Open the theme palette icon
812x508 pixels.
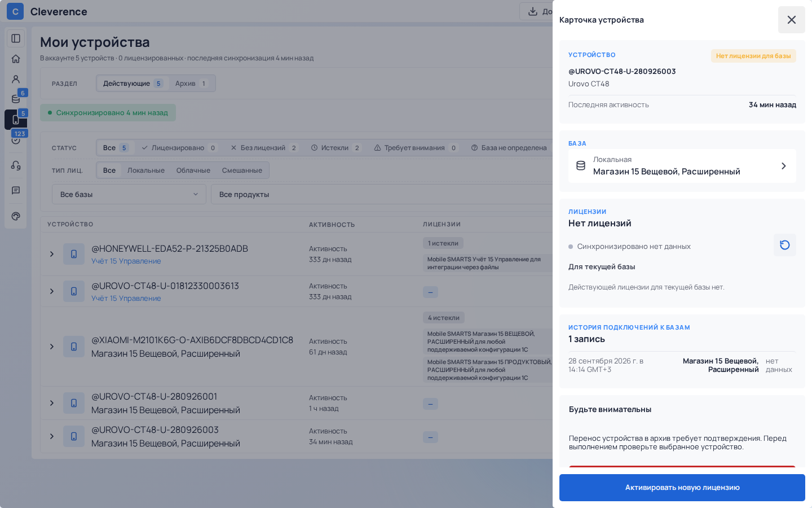point(16,216)
